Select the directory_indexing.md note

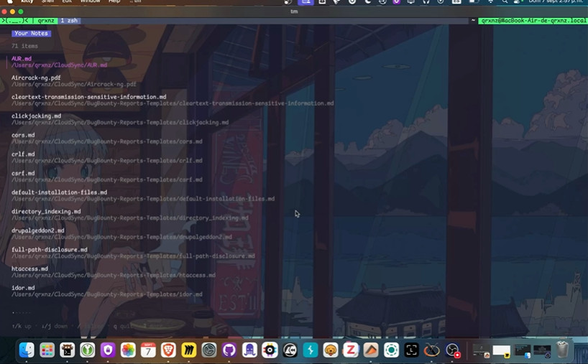46,211
